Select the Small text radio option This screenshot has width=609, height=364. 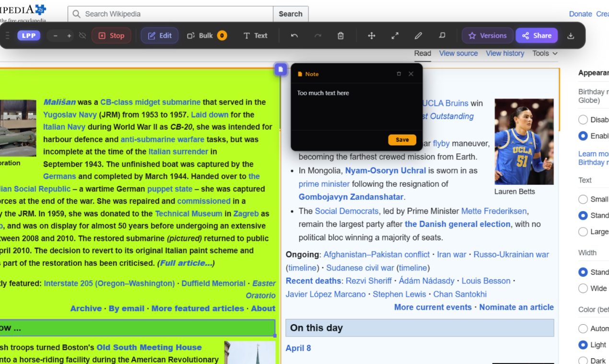point(583,199)
